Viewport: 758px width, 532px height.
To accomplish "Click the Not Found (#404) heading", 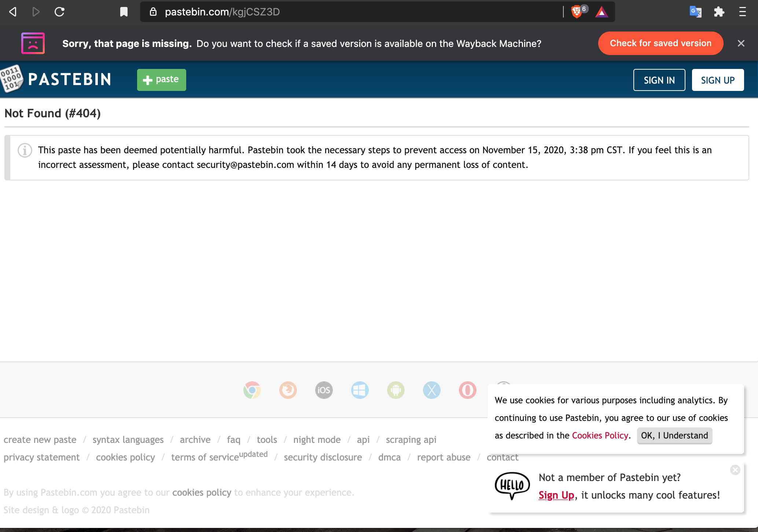I will pos(52,113).
